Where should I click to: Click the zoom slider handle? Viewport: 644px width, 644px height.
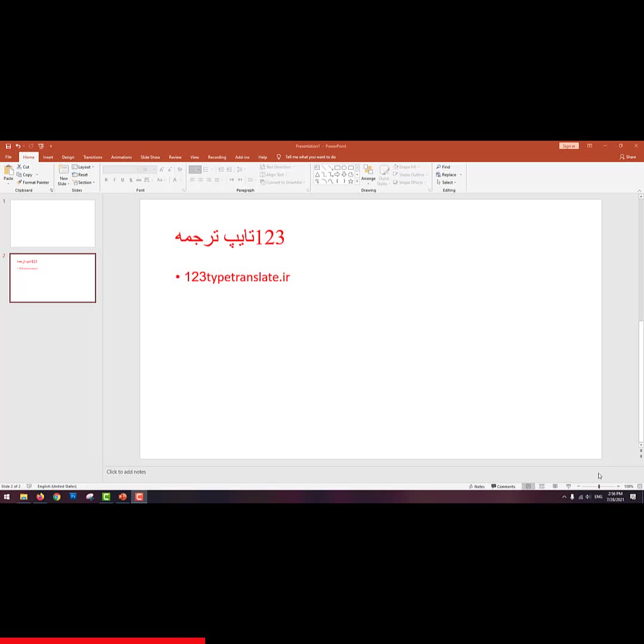click(599, 487)
